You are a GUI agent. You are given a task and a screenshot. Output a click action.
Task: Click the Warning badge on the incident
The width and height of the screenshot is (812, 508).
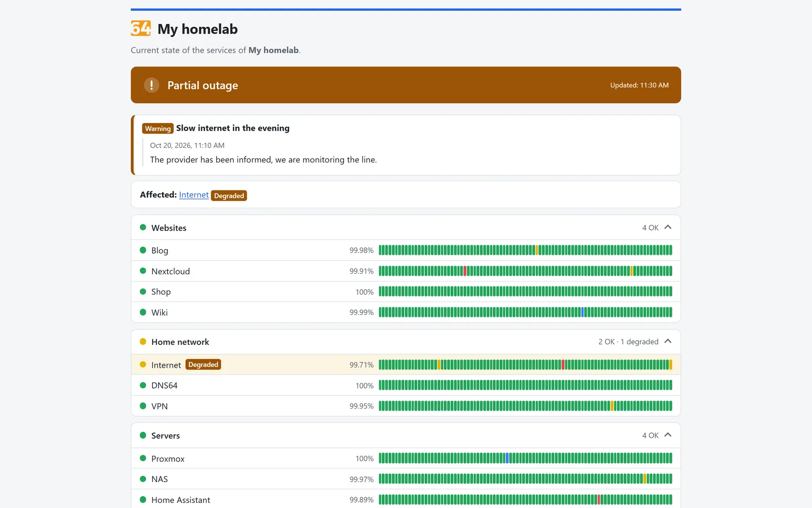pyautogui.click(x=158, y=129)
